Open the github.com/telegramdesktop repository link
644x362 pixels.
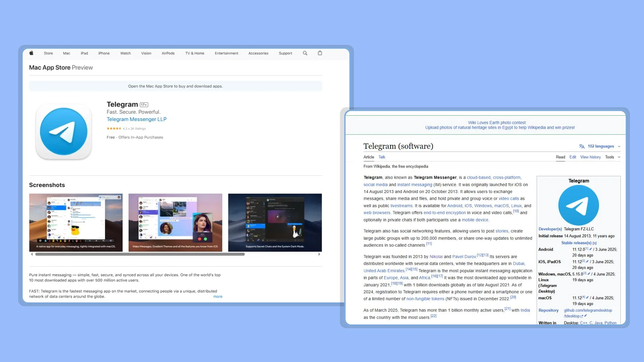point(588,310)
